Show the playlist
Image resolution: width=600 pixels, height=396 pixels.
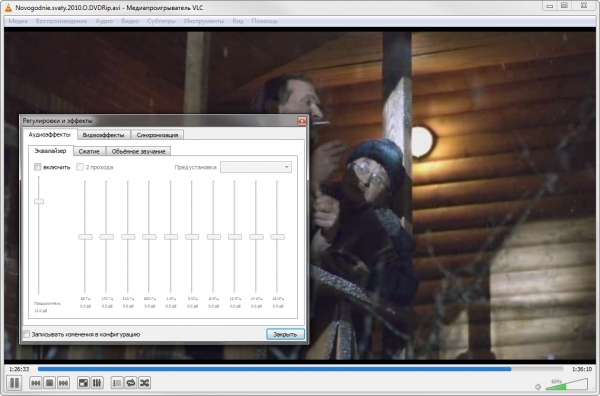pos(117,383)
